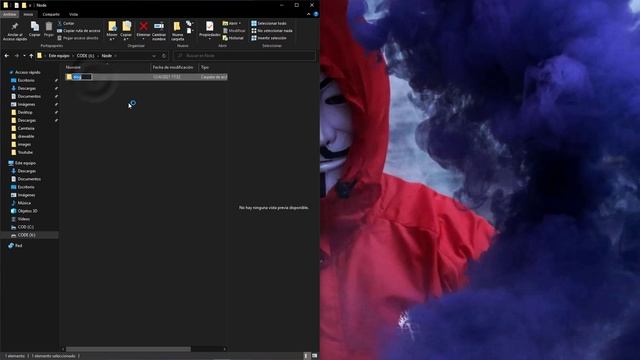Click the Buscar en Node search field
Screen dimensions: 640x360
click(x=244, y=56)
